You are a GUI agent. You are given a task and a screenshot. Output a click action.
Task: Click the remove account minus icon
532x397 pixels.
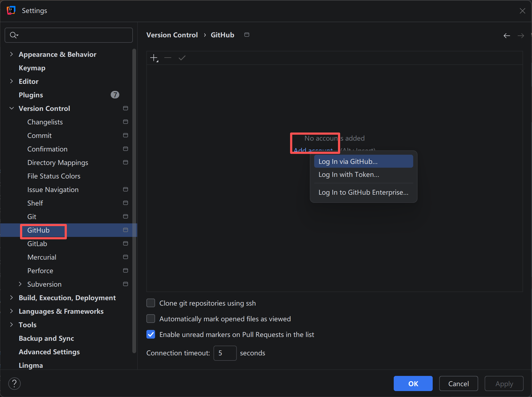click(168, 58)
